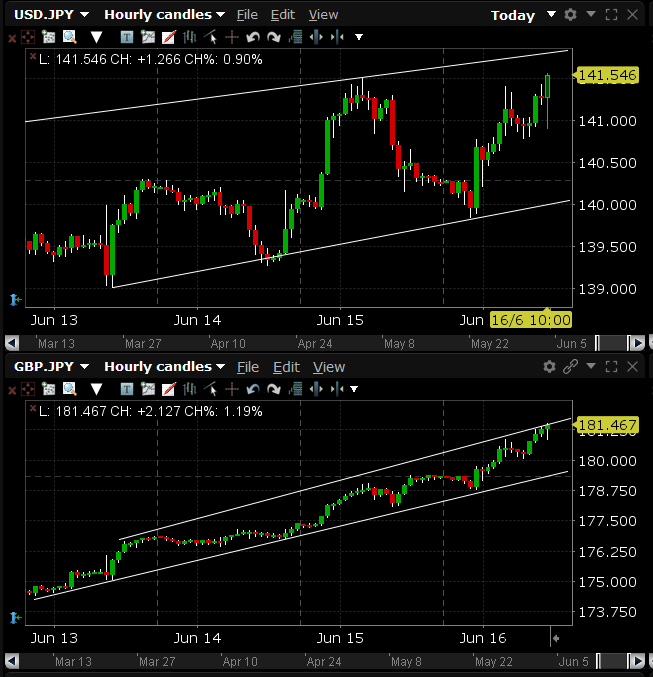
Task: Open the arrow menu next to USD.JPY gear
Action: point(591,15)
